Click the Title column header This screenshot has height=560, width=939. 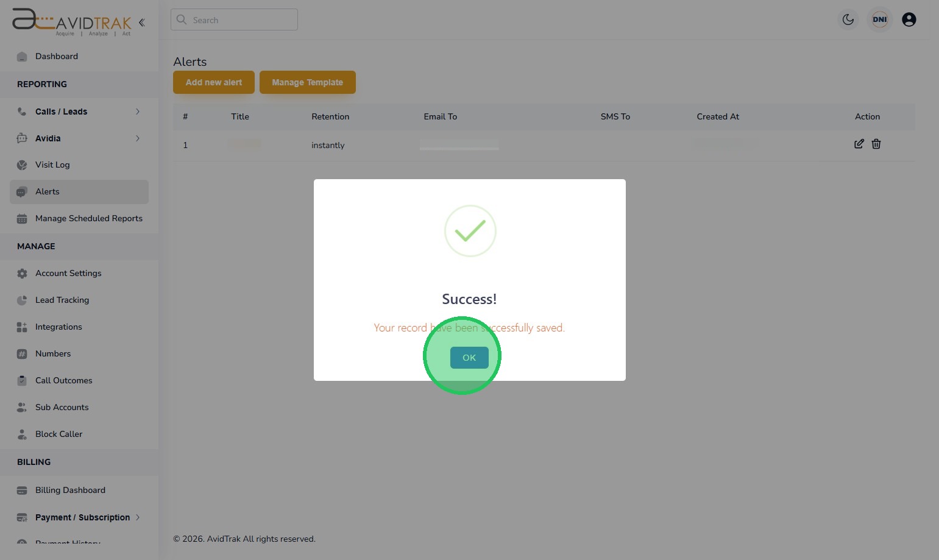[240, 116]
